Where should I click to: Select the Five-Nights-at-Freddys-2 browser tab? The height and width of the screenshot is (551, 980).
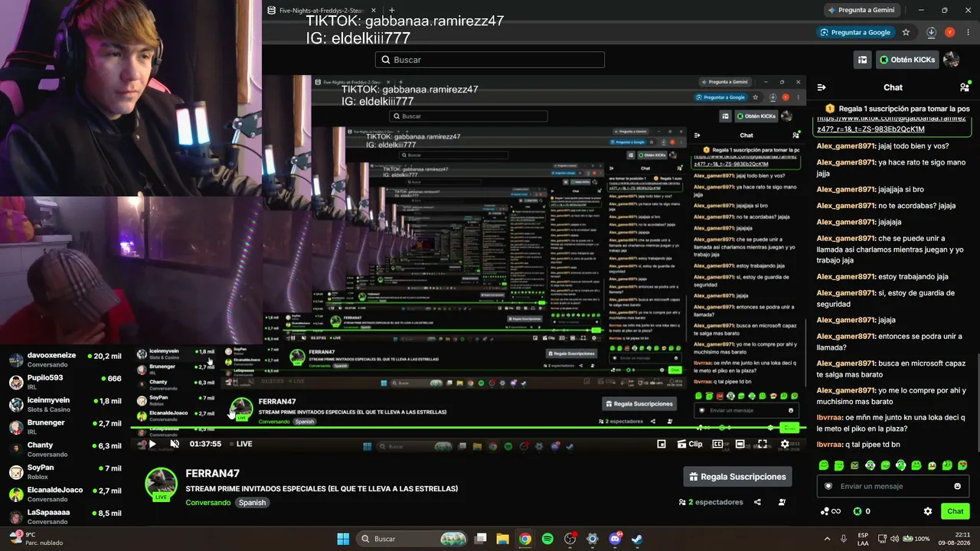322,11
